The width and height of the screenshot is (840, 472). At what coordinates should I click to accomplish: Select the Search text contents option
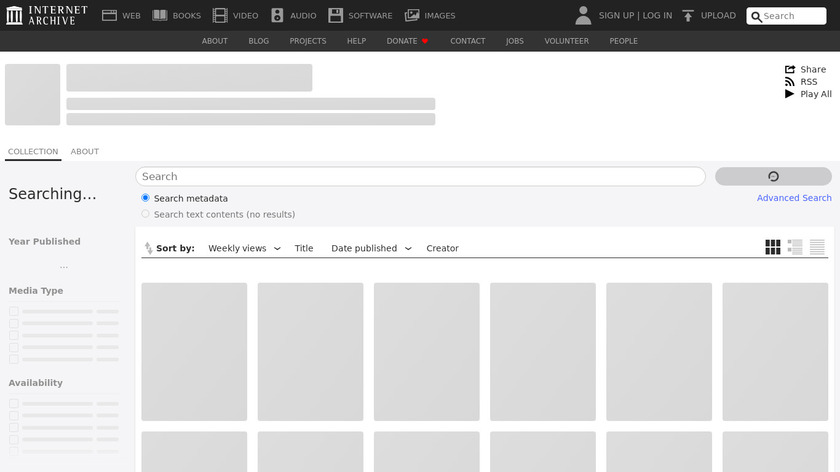[146, 214]
